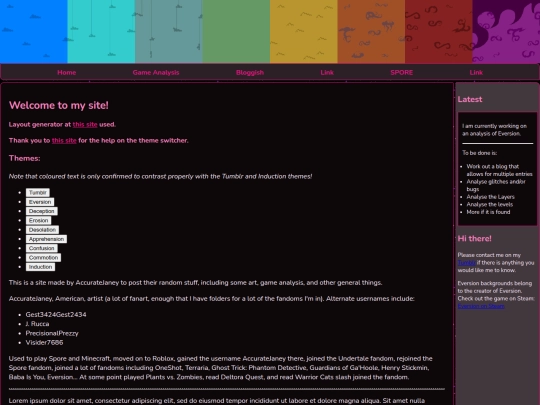The image size is (540, 405).
Task: Click the red banner tile
Action: point(439,31)
